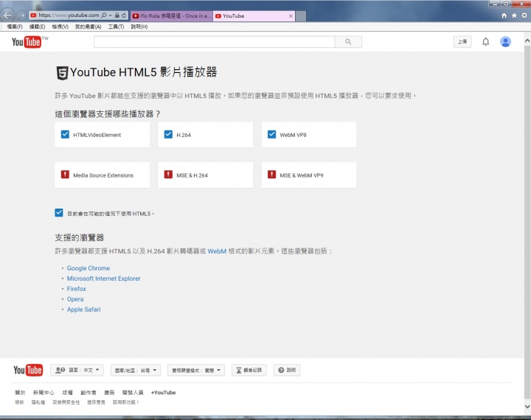The height and width of the screenshot is (420, 531).
Task: Click the 新聞中心 footer link
Action: click(x=44, y=393)
